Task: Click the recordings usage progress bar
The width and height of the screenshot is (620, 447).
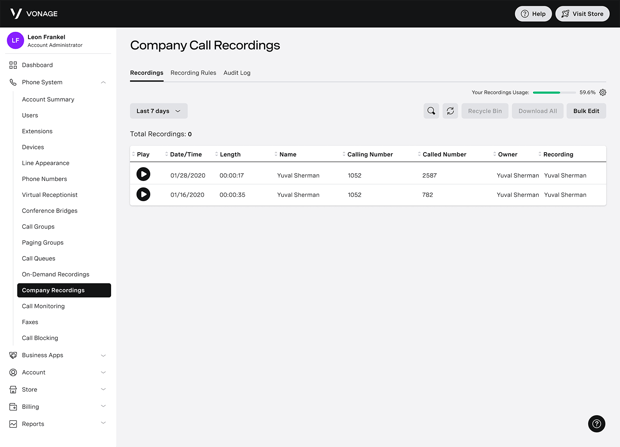Action: tap(553, 92)
